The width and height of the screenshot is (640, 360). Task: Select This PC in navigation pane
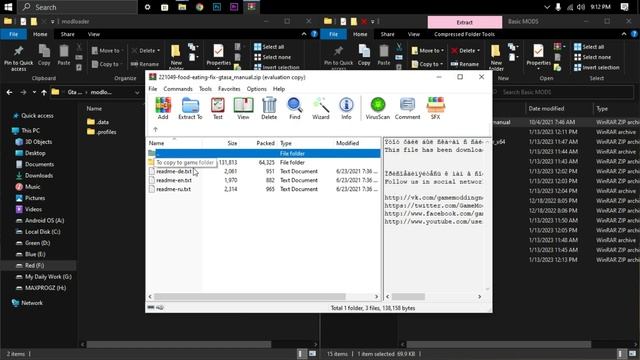[26, 130]
